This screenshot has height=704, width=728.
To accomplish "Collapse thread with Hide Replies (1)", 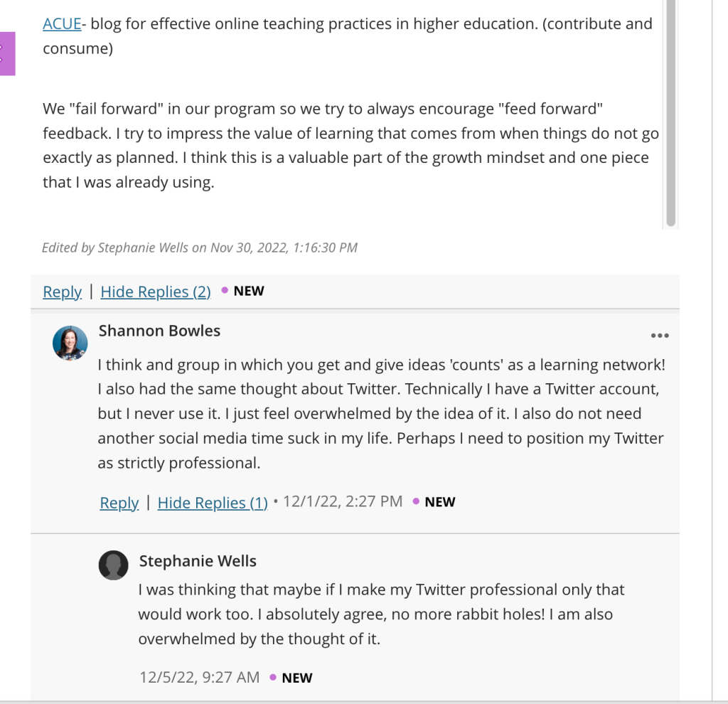I will pos(213,503).
